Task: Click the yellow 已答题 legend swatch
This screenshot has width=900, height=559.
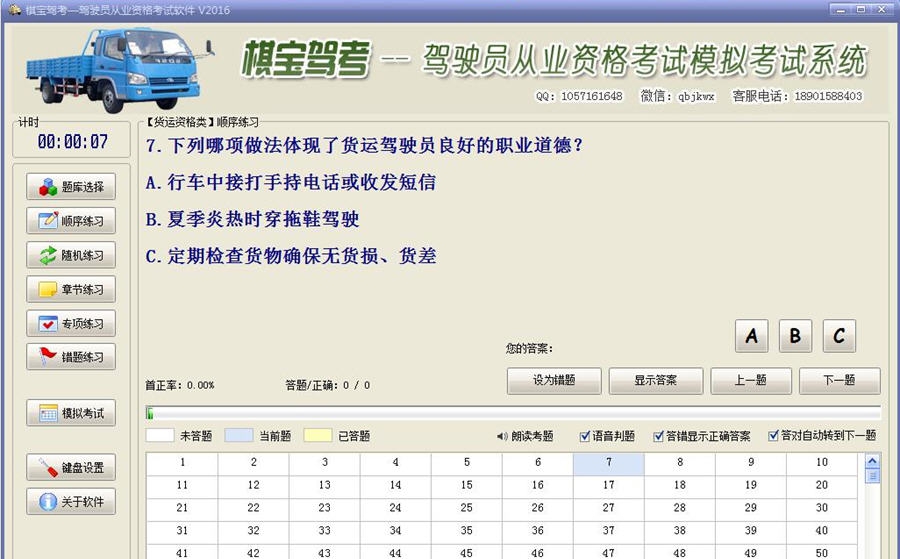Action: [x=317, y=435]
